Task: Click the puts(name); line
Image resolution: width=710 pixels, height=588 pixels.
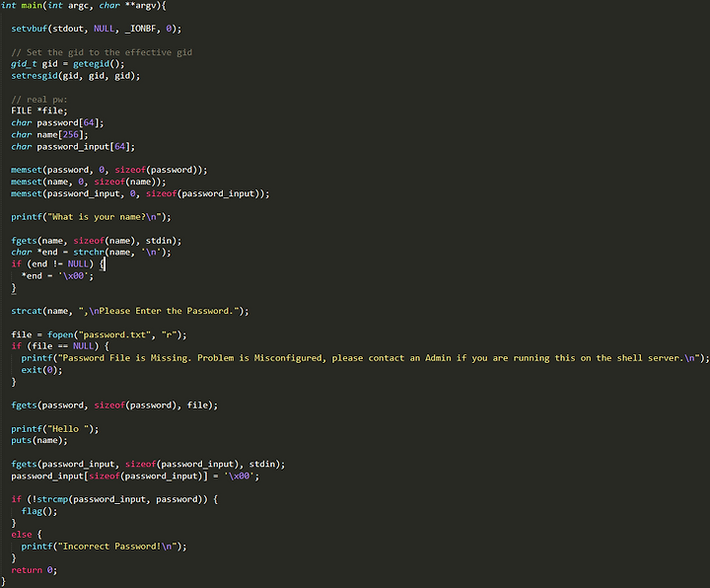Action: [x=39, y=440]
